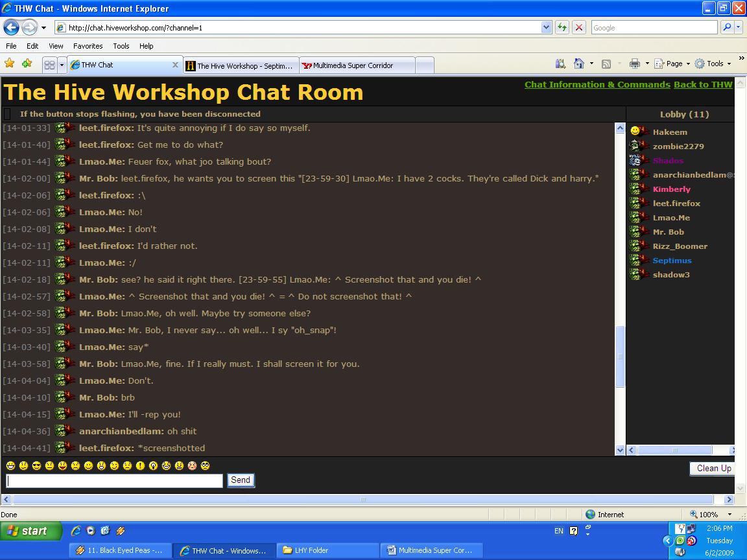Expand the command bar overflow chevron
Image resolution: width=747 pixels, height=560 pixels.
coord(741,58)
